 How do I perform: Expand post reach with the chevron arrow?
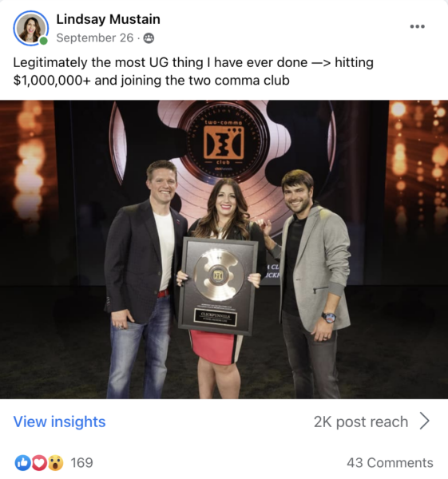click(x=425, y=421)
